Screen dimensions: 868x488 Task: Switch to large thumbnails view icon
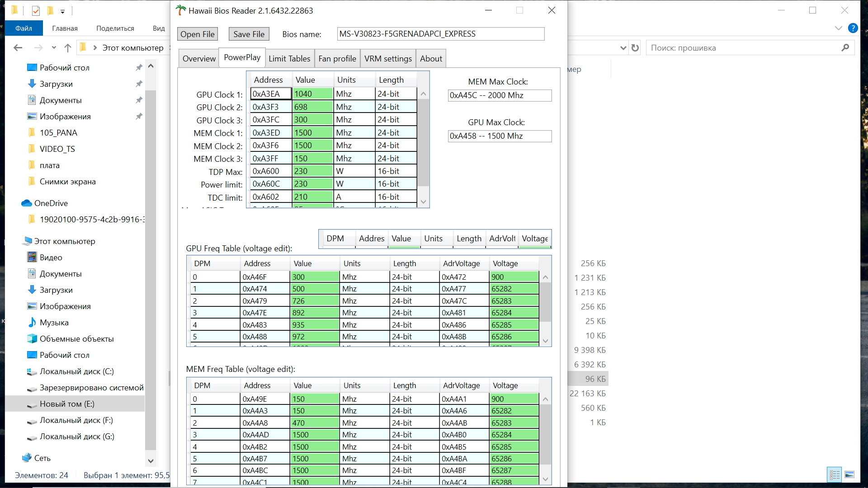click(849, 474)
